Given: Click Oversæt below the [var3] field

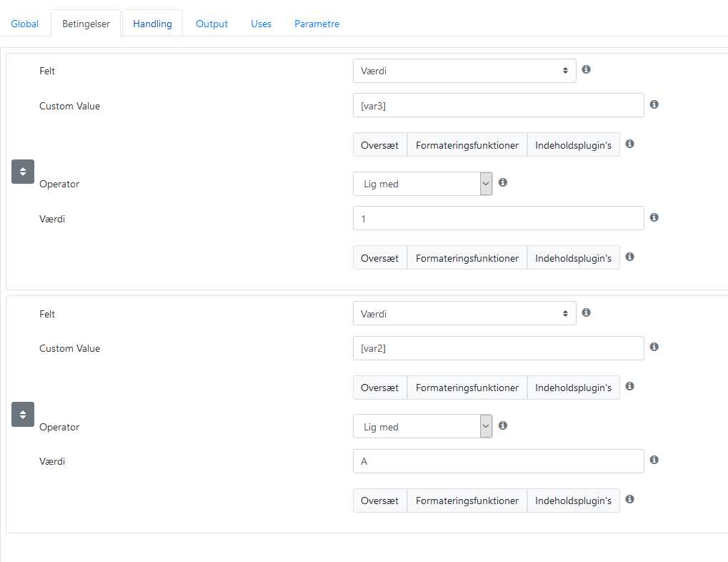Looking at the screenshot, I should tap(380, 145).
